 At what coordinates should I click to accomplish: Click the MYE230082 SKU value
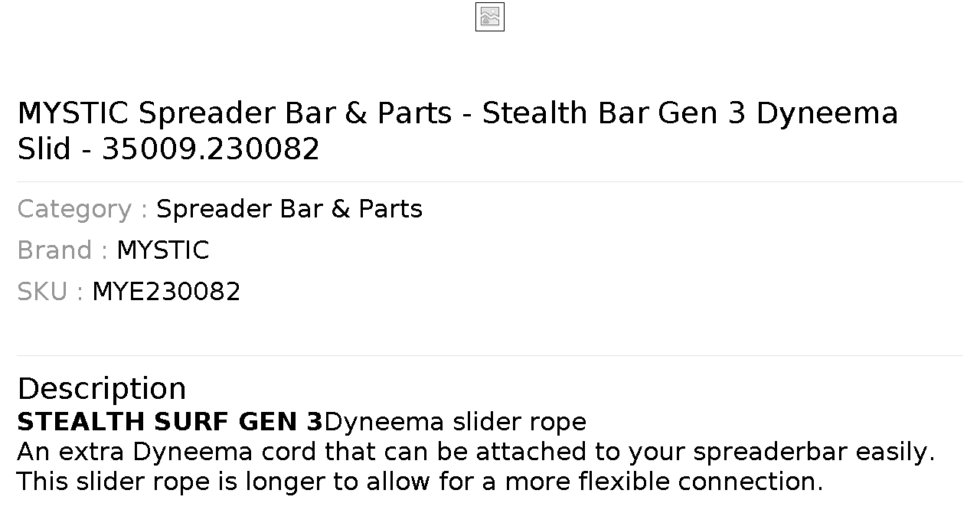click(x=166, y=292)
